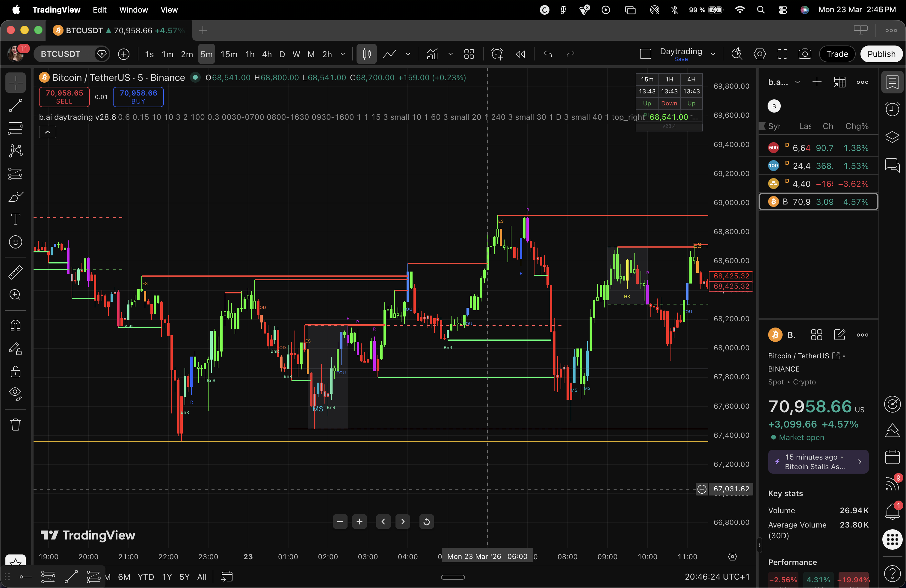This screenshot has height=588, width=906.
Task: Open the new tab plus button
Action: point(203,31)
